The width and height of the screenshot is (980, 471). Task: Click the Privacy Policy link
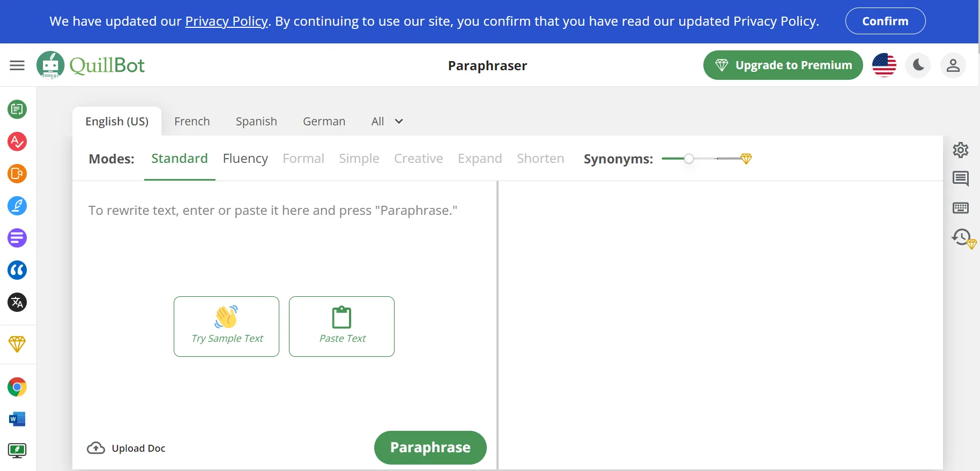point(226,21)
